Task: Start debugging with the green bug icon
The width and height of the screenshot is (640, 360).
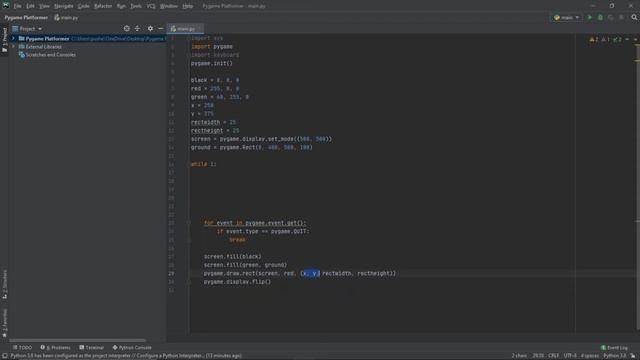Action: (x=600, y=18)
